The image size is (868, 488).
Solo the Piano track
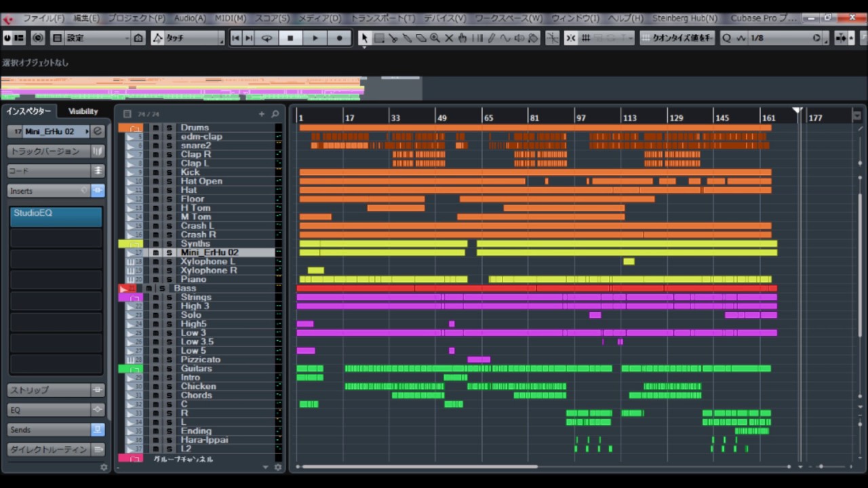coord(170,279)
